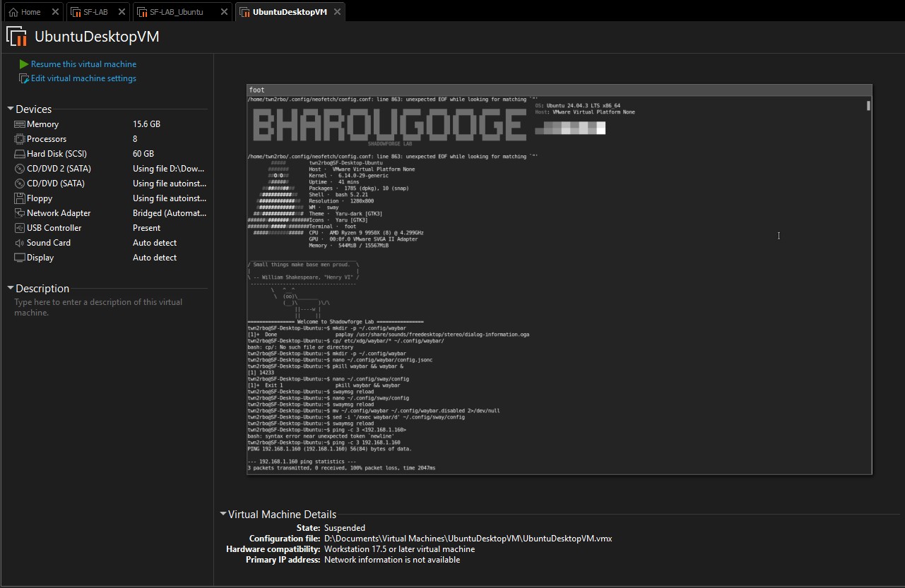905x588 pixels.
Task: Click the description text input area
Action: click(x=106, y=308)
